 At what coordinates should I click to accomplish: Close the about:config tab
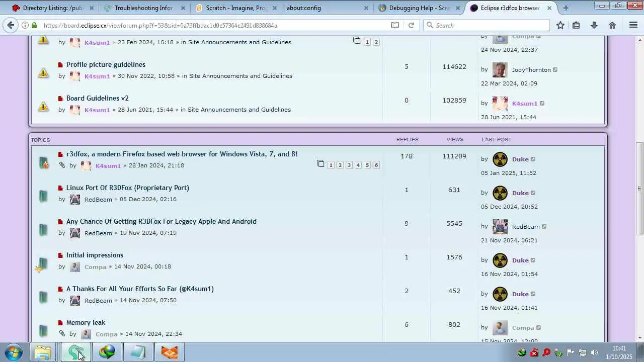pyautogui.click(x=366, y=8)
